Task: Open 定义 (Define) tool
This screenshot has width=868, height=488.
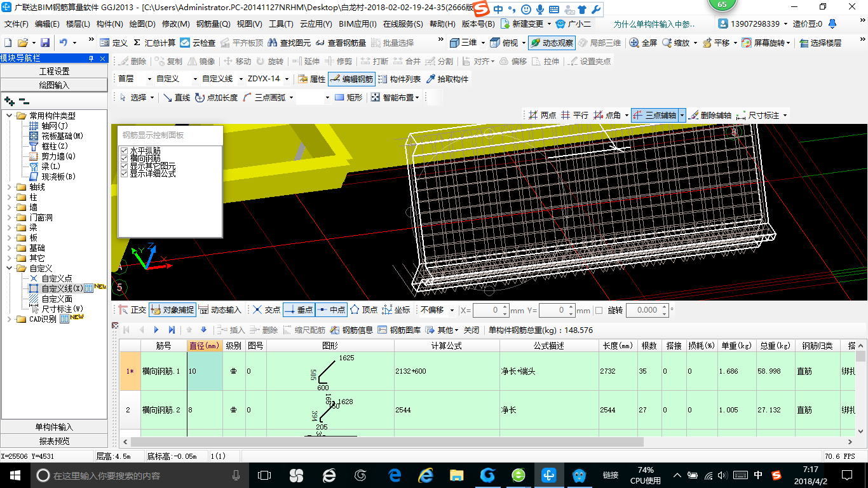Action: [x=114, y=43]
